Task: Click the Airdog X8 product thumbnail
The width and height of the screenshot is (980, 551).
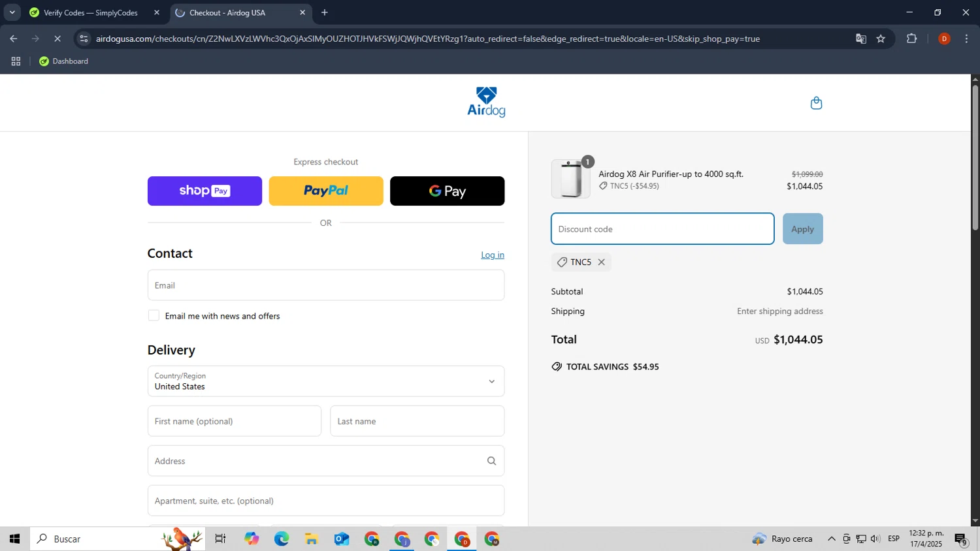Action: pyautogui.click(x=570, y=179)
